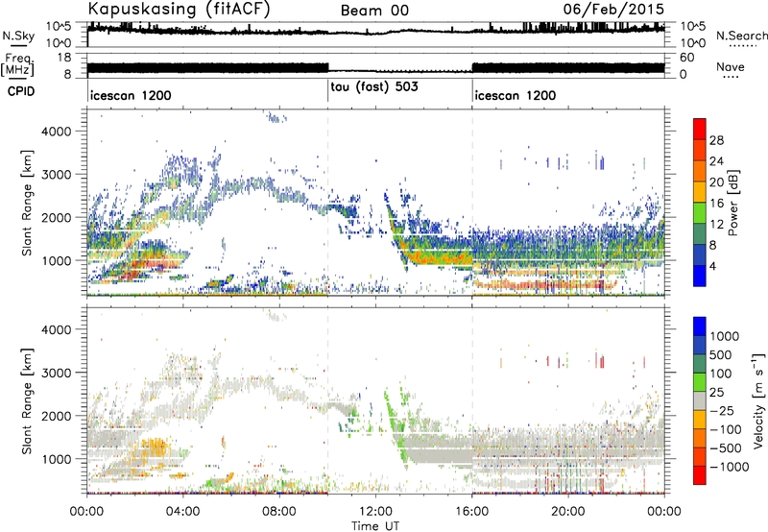Image resolution: width=768 pixels, height=532 pixels.
Task: Select the Freq. [MHz] axis label
Action: (18, 64)
